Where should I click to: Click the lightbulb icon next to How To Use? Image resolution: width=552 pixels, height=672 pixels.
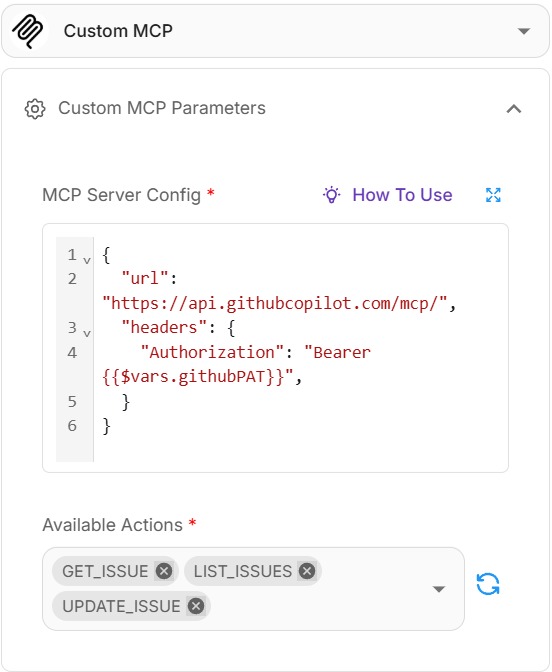[331, 195]
